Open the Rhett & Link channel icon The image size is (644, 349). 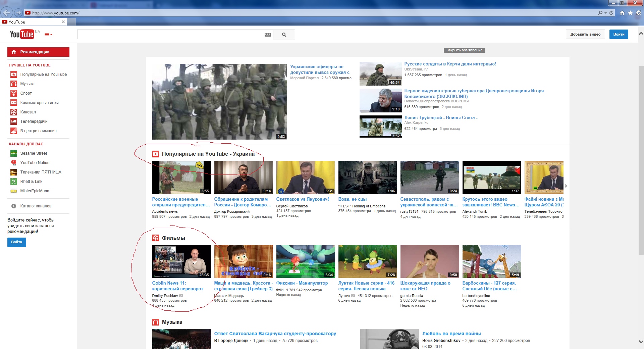(14, 182)
